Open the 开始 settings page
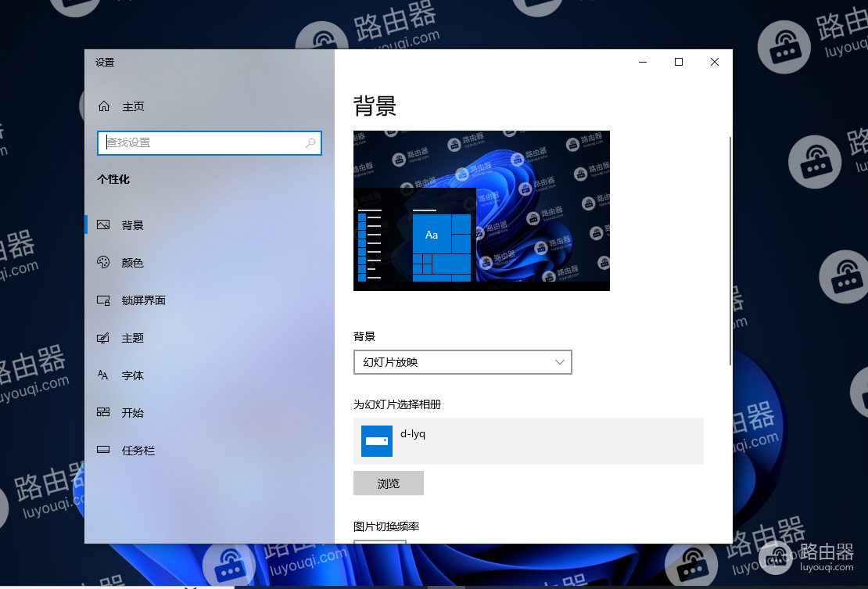 [210, 412]
